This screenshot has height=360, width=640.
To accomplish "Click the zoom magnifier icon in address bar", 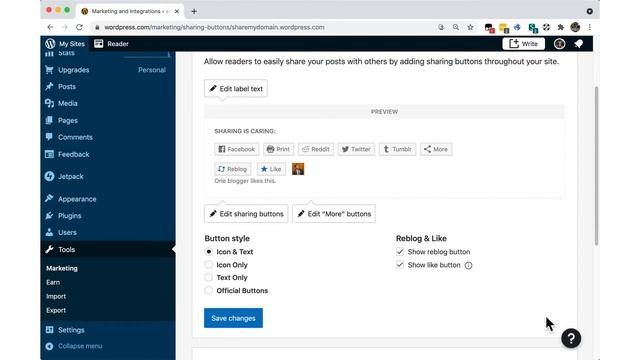I will 456,27.
